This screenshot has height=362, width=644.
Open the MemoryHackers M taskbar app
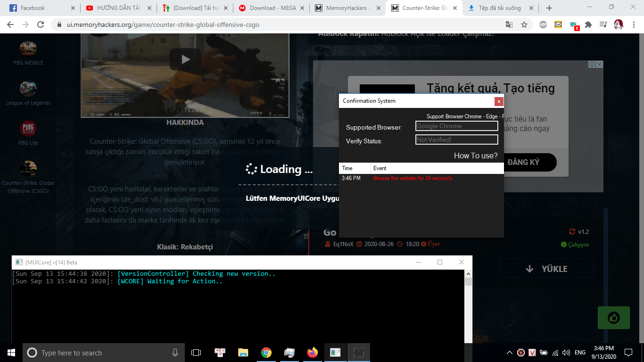click(359, 353)
